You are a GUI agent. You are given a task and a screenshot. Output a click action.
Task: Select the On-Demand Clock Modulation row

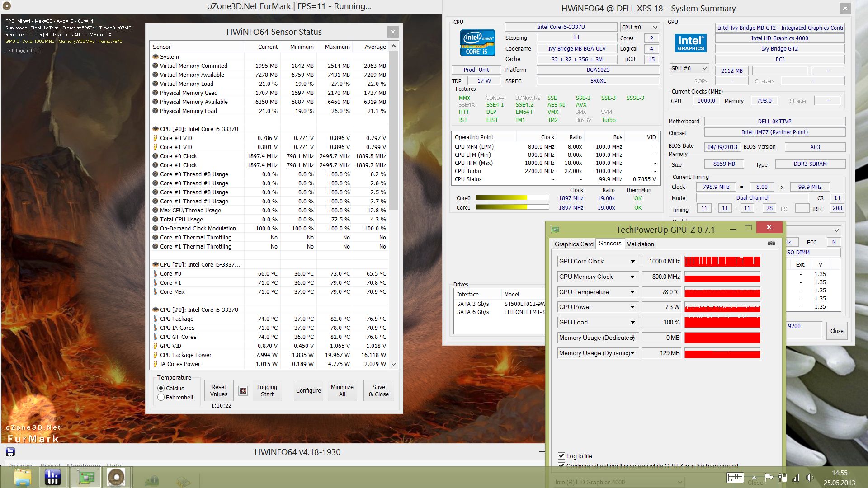pyautogui.click(x=269, y=228)
